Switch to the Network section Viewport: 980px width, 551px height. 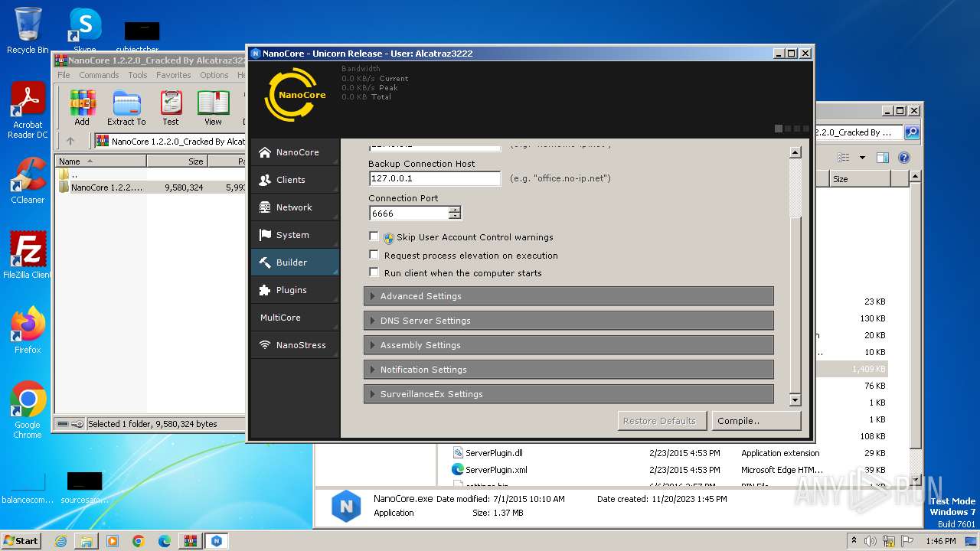point(295,207)
